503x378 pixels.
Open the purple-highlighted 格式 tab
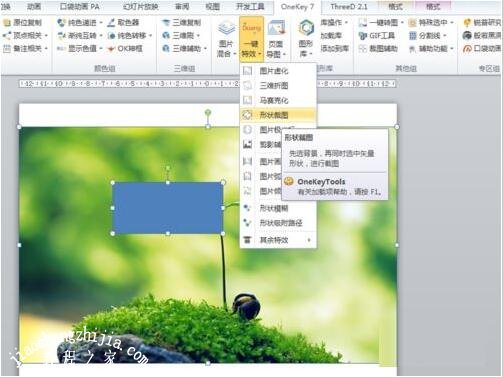point(433,7)
